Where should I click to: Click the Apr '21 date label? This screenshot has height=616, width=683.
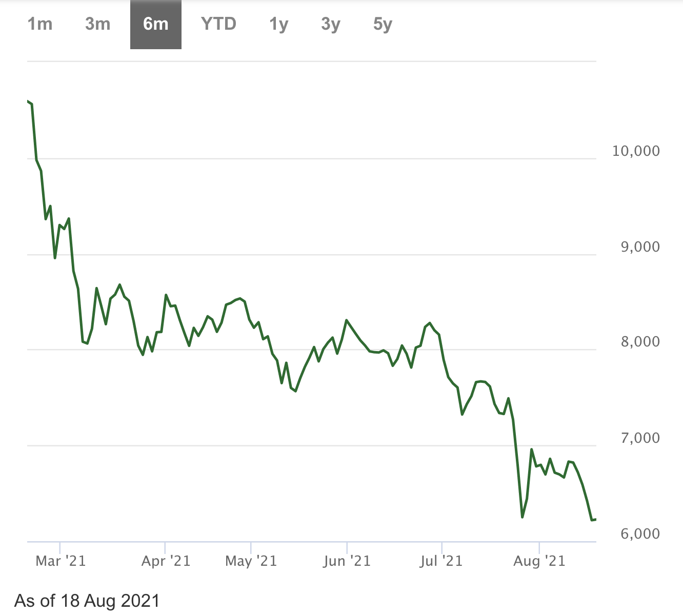point(166,561)
